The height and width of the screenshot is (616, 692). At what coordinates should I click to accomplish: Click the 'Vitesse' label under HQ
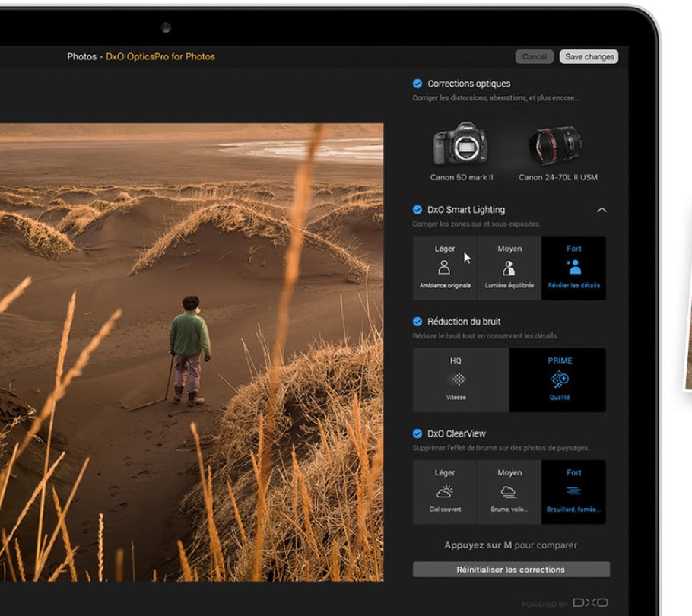click(x=456, y=398)
